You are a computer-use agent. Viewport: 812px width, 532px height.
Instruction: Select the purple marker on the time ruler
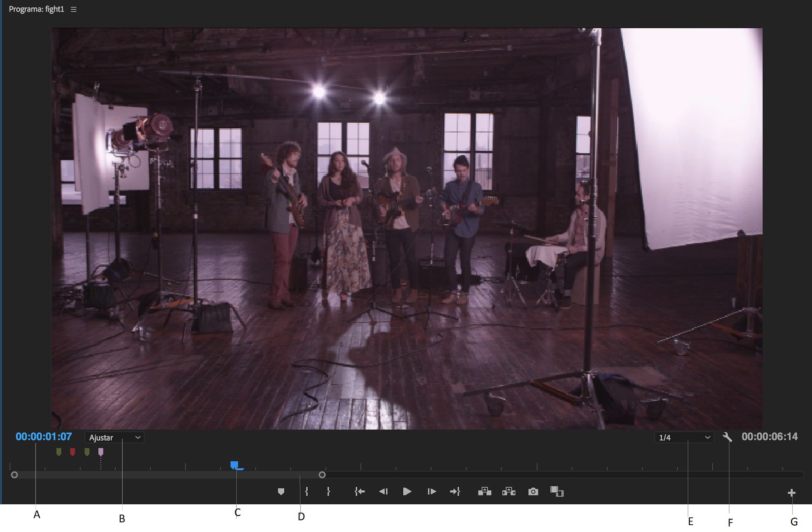coord(101,452)
